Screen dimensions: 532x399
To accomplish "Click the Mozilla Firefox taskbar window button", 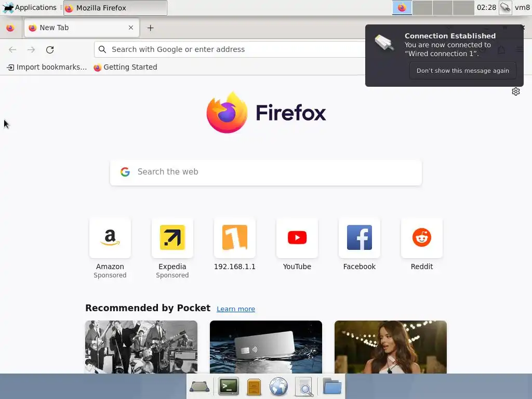I will click(x=115, y=7).
